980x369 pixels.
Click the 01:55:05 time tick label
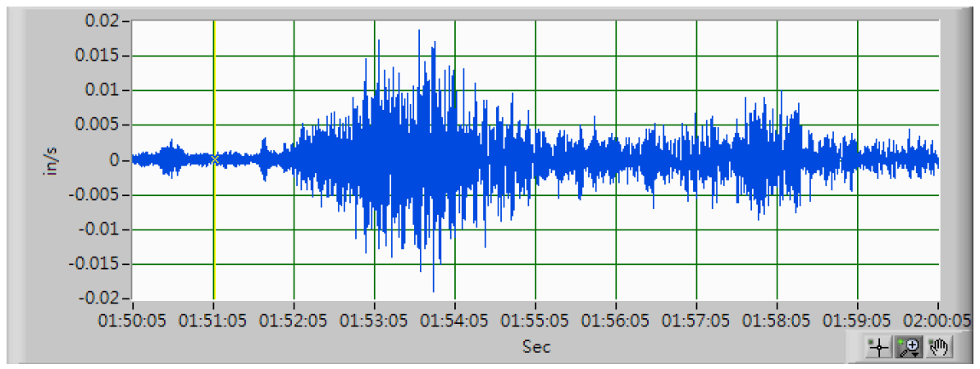tap(536, 321)
